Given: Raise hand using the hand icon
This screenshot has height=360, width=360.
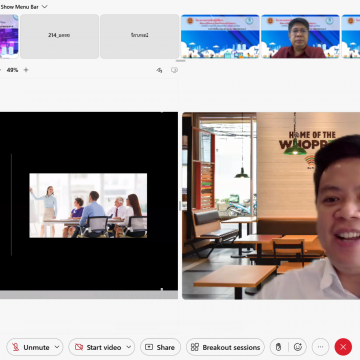Looking at the screenshot, I should (x=278, y=347).
